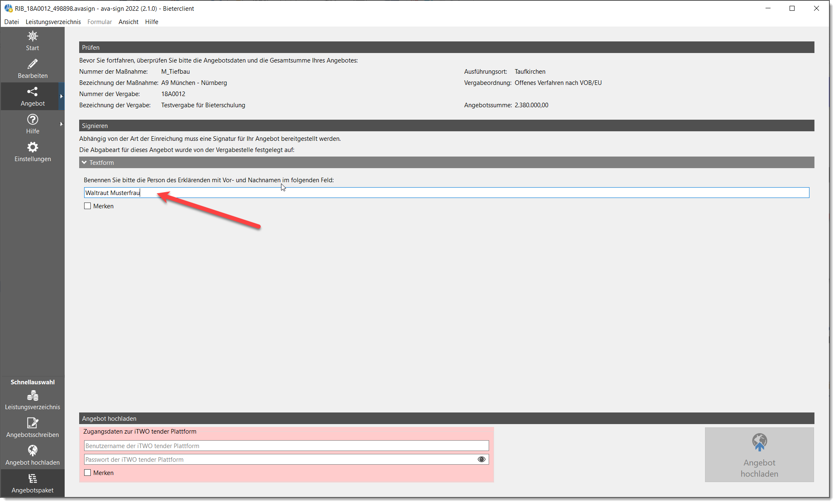Select the Angebot sidebar icon
Screen dimensions: 836x504
pos(32,96)
